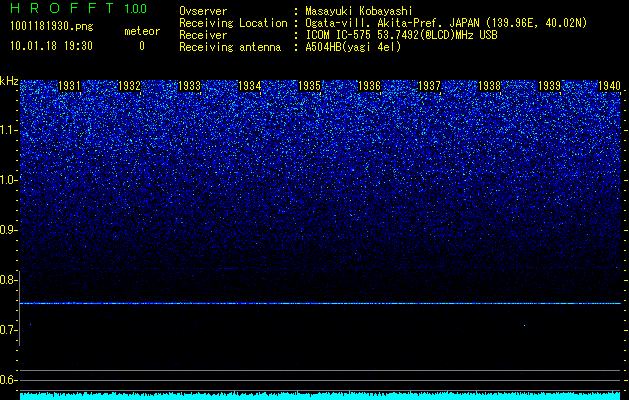
Task: Click the 1931 time marker
Action: [69, 85]
